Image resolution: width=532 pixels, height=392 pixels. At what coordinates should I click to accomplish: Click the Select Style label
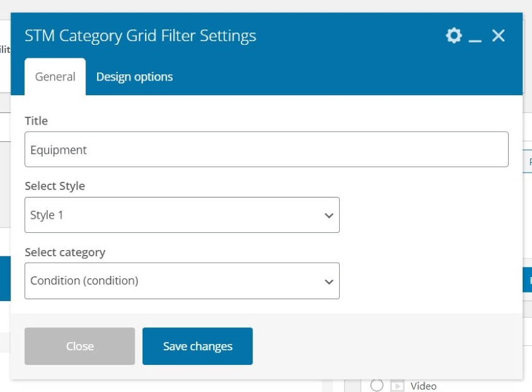[55, 186]
